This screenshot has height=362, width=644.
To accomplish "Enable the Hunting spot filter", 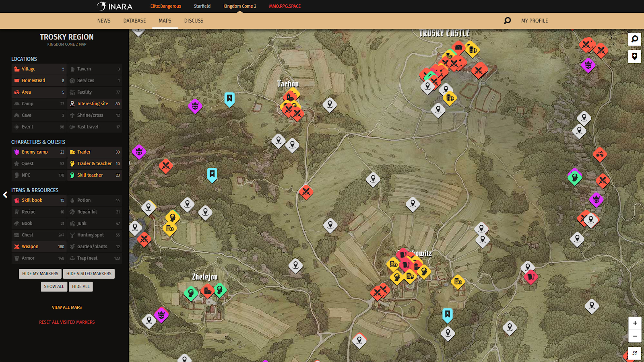I will click(x=95, y=235).
